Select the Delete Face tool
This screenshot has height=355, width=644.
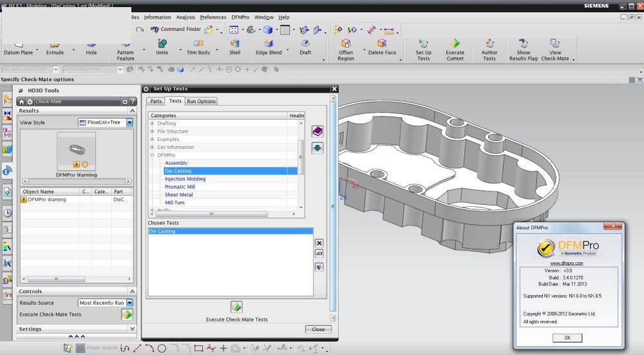coord(382,47)
